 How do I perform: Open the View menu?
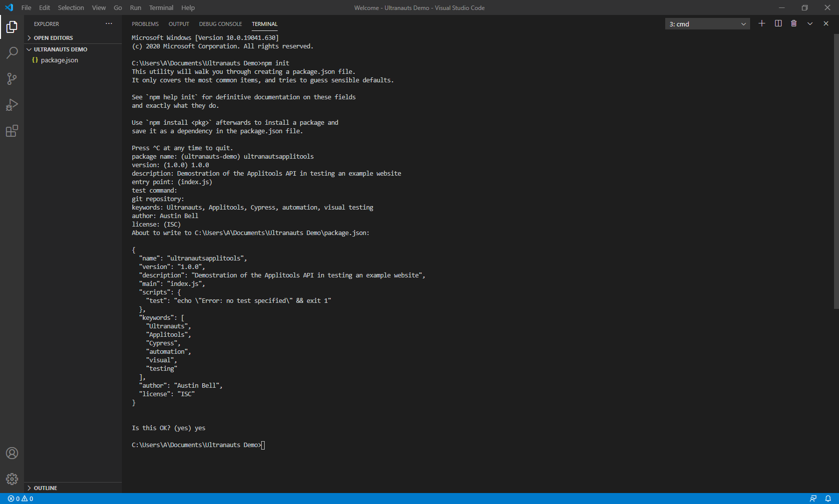[x=99, y=7]
